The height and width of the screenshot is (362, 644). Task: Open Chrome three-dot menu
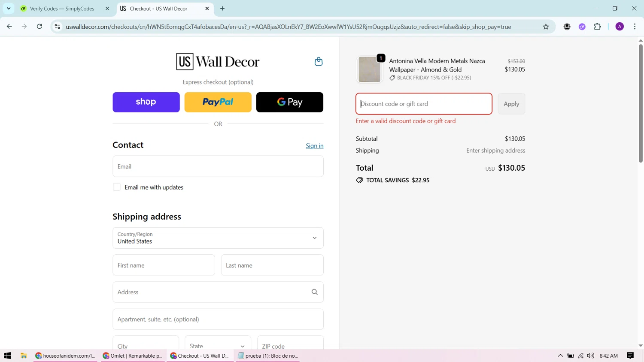point(635,27)
